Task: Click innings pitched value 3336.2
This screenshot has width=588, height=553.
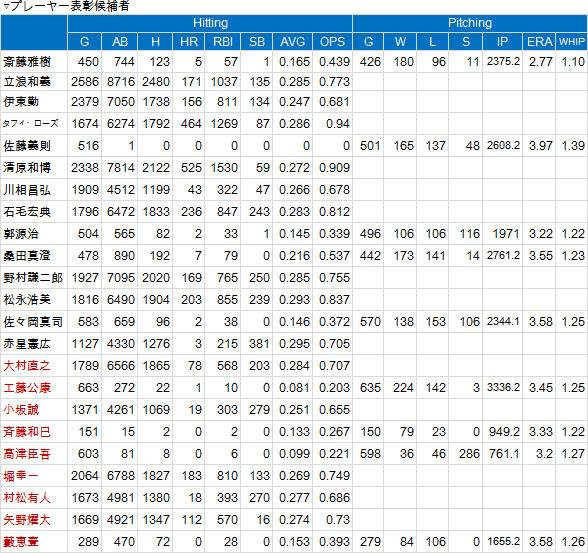Action: [503, 388]
